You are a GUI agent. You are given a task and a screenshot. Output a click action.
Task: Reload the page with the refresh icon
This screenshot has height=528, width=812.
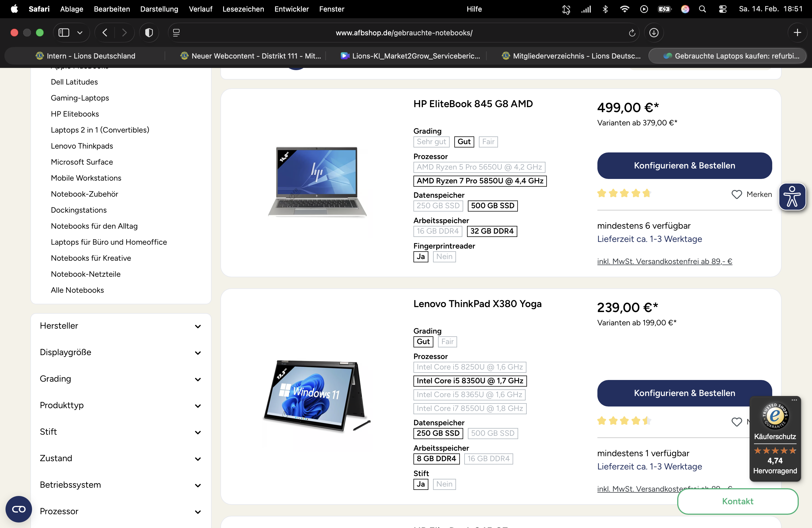click(x=632, y=33)
